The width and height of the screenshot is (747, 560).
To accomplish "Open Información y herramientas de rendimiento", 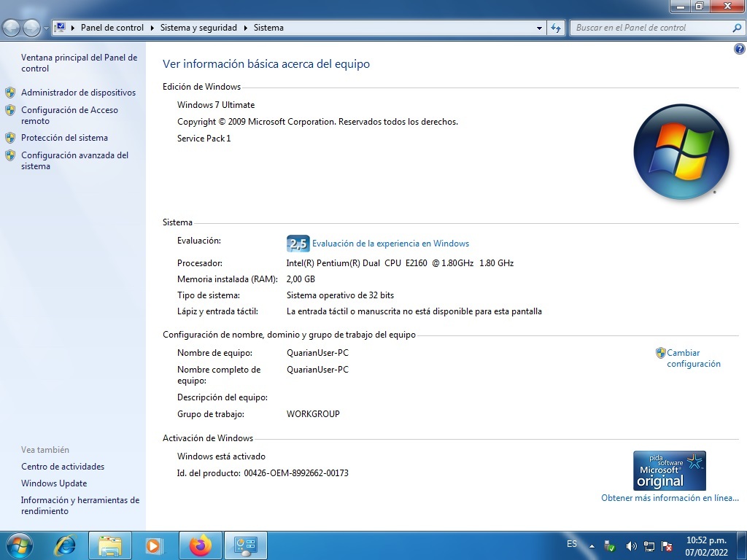I will [80, 505].
